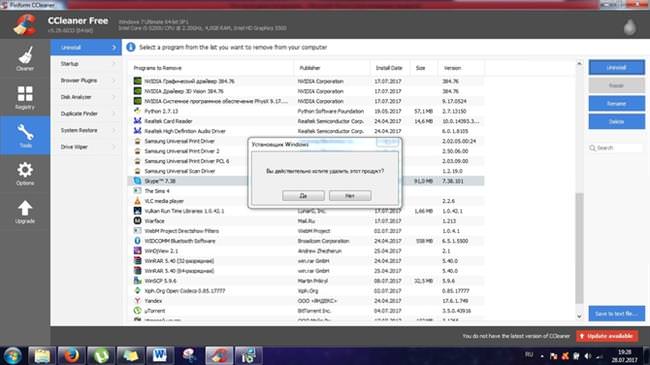This screenshot has height=365, width=650.
Task: Click the VLC media player cone icon
Action: point(137,201)
